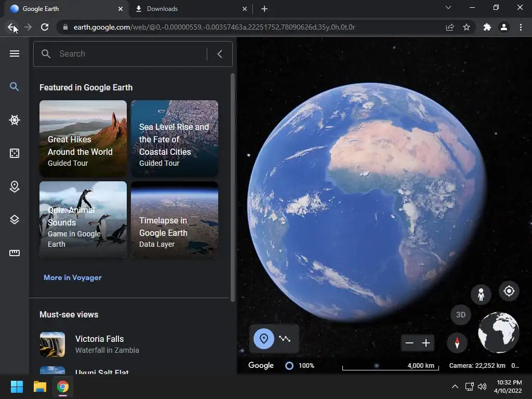This screenshot has width=532, height=399.
Task: Reload the Google Earth page
Action: pos(45,27)
